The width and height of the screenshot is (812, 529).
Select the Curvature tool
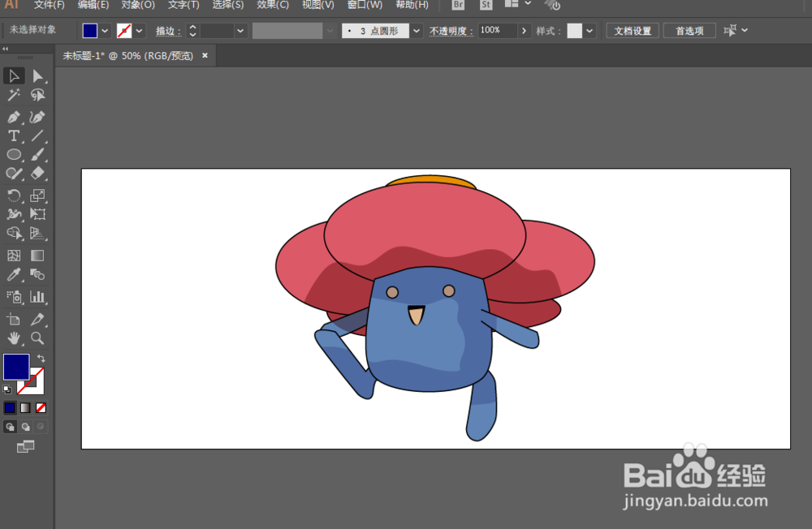pyautogui.click(x=37, y=117)
